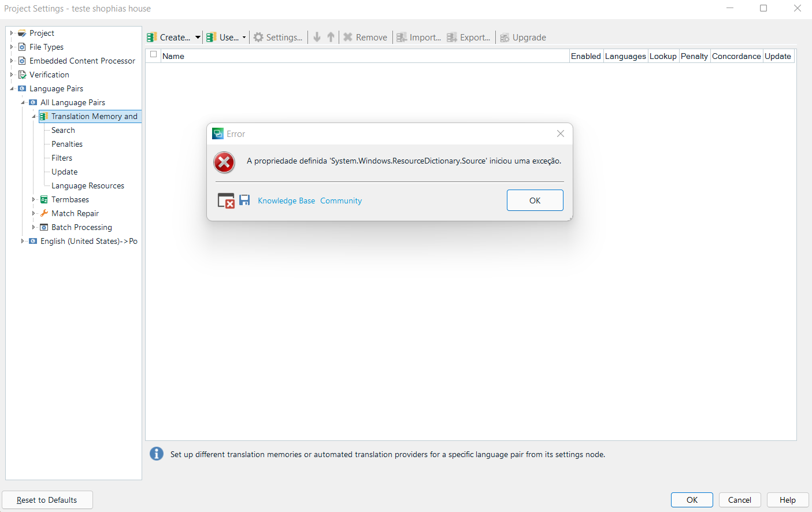812x512 pixels.
Task: Click the Upgrade icon in toolbar
Action: point(505,38)
